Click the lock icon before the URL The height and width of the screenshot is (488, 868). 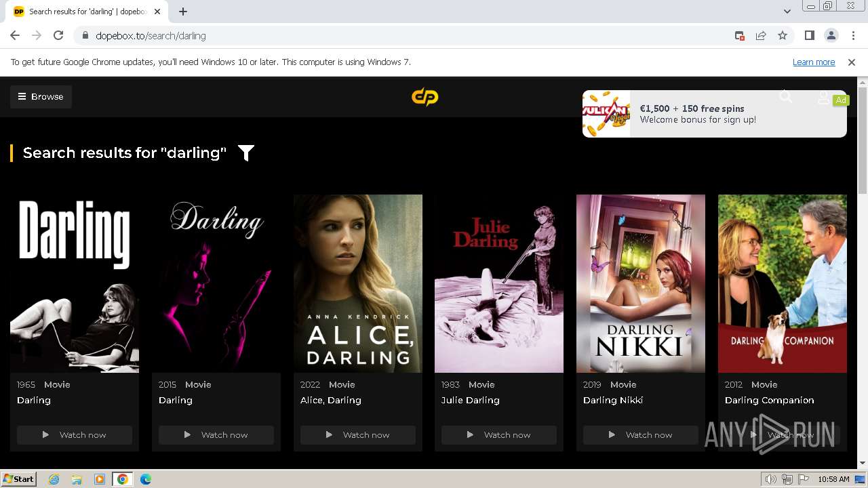85,35
